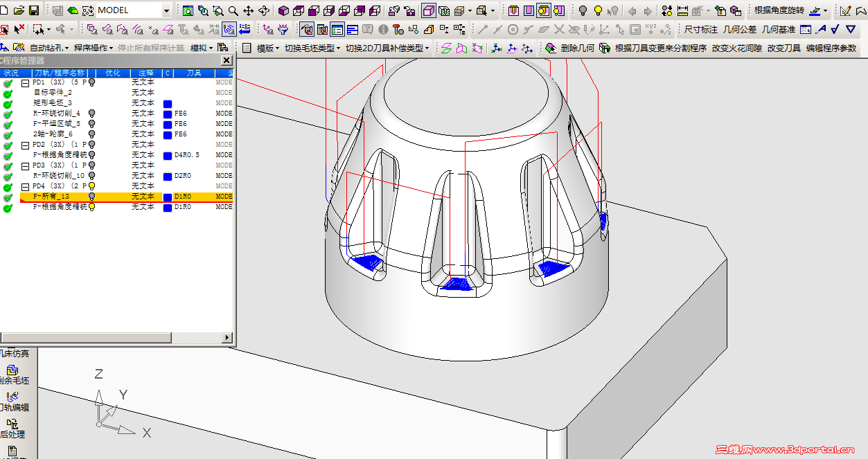Click the funnel filter icon
This screenshot has height=459, width=868.
(283, 29)
